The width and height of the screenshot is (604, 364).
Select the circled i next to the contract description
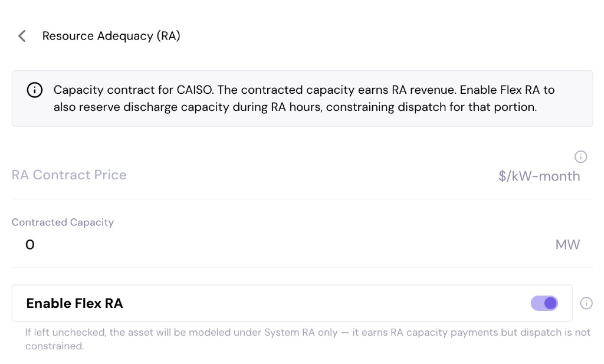34,90
